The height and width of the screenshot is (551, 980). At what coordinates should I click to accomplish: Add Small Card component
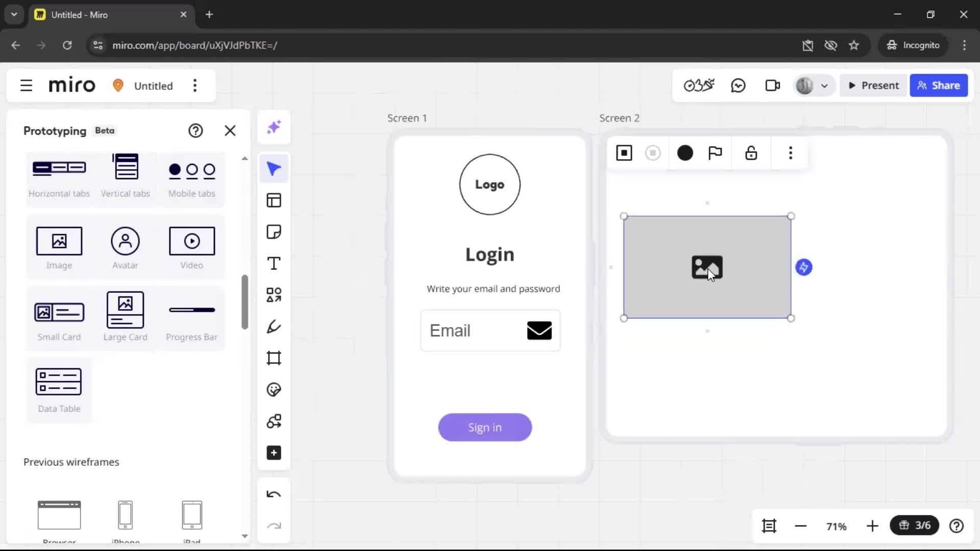pos(59,320)
